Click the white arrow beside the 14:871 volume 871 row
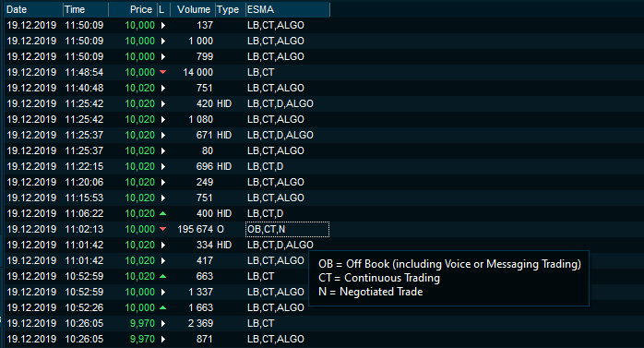This screenshot has height=348, width=644. 163,339
